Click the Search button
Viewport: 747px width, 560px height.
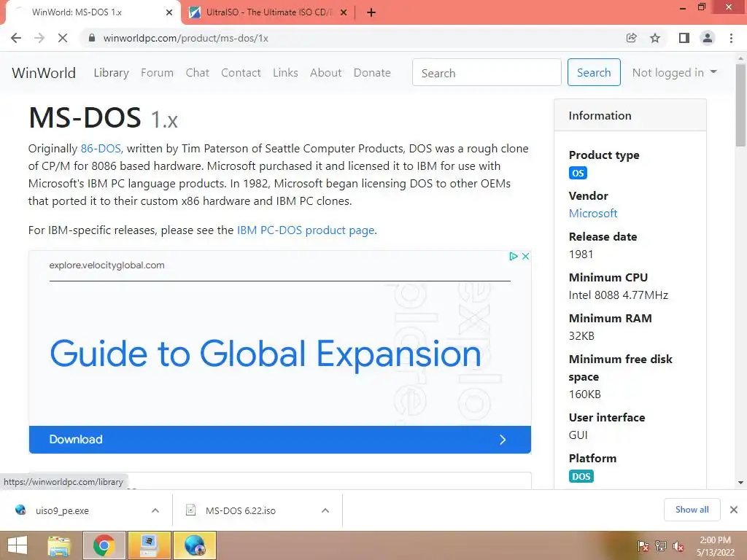click(x=594, y=72)
